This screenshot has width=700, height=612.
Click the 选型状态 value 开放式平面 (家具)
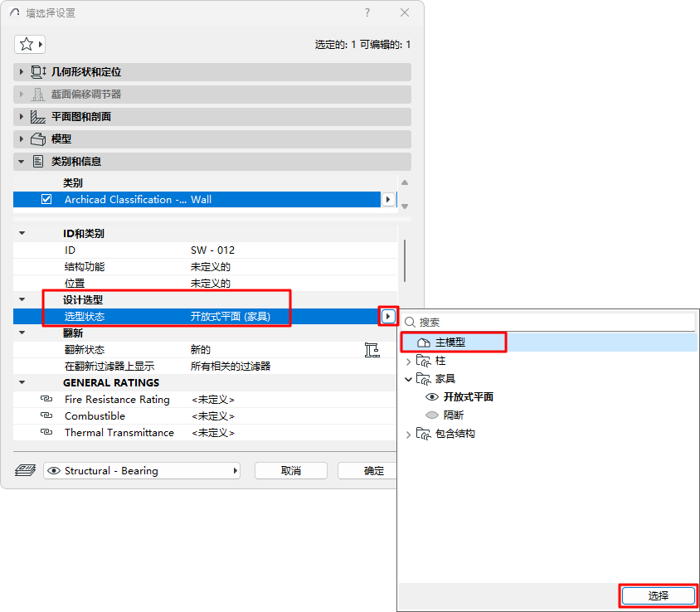(231, 317)
